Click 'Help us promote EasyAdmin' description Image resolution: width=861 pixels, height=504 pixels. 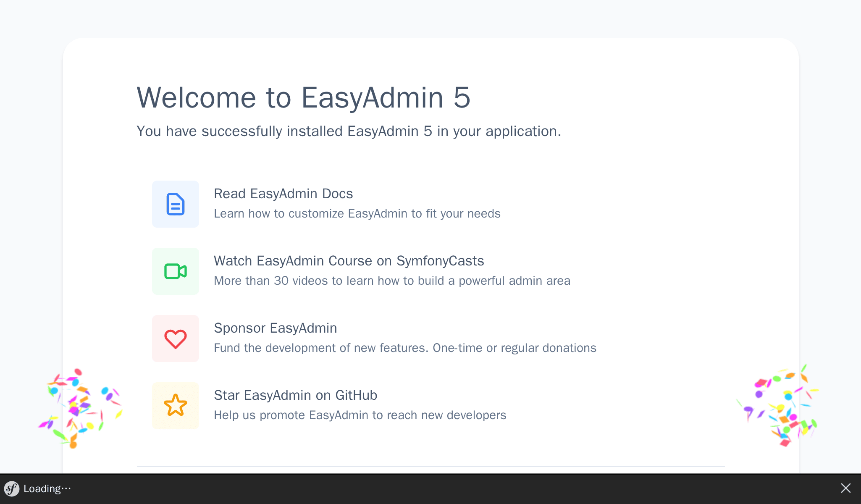click(x=360, y=415)
